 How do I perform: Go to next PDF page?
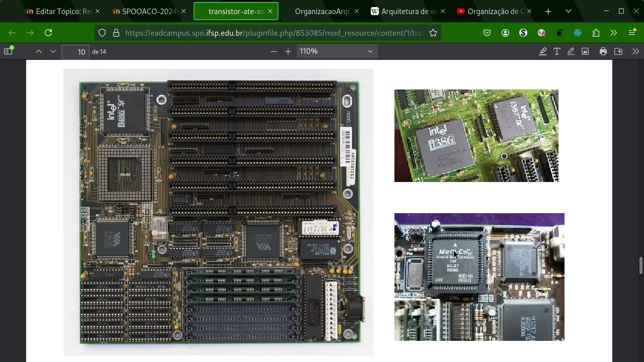pyautogui.click(x=53, y=51)
